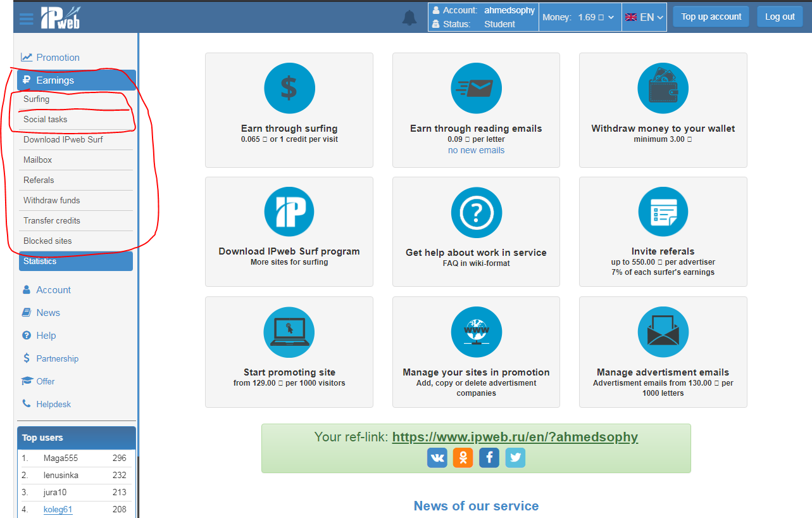Open the Money balance dropdown
812x518 pixels.
578,17
